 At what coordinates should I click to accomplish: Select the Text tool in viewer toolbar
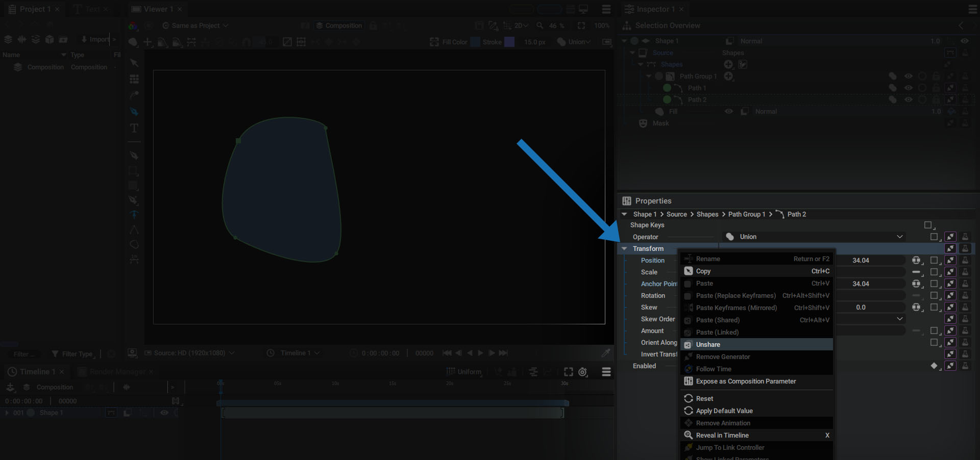tap(134, 127)
